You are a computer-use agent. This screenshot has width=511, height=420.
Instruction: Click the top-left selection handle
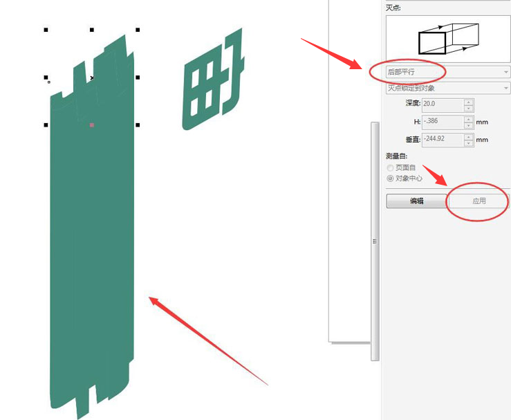click(x=46, y=30)
